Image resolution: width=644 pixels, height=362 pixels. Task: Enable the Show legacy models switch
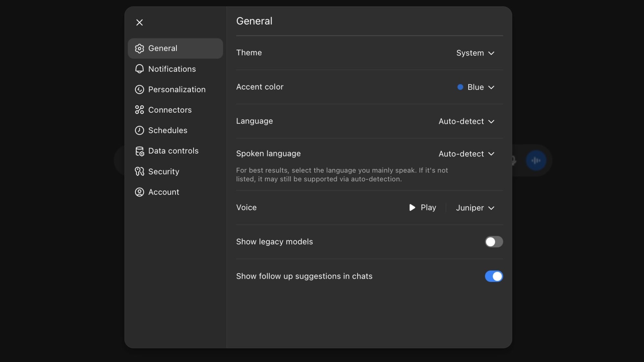click(x=494, y=242)
